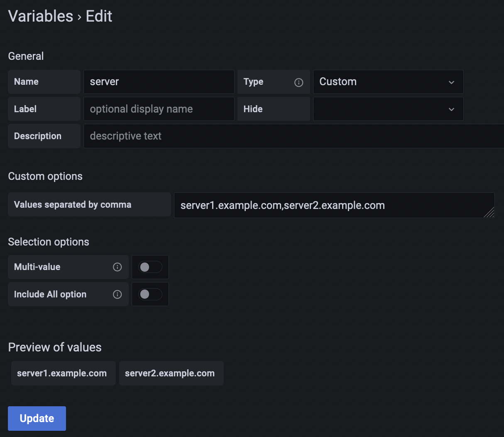
Task: Open the Hide dropdown
Action: coord(388,109)
